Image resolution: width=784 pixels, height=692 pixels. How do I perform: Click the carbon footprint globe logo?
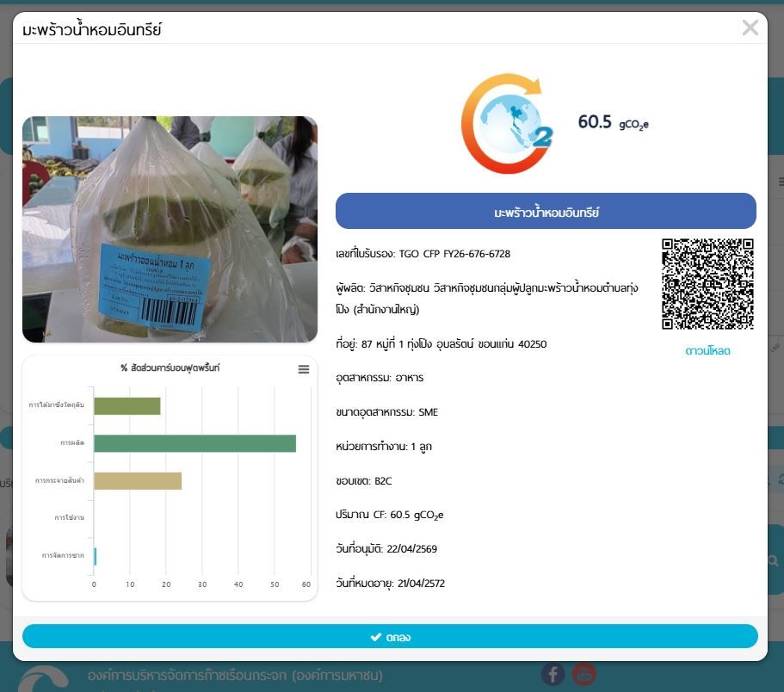point(507,123)
